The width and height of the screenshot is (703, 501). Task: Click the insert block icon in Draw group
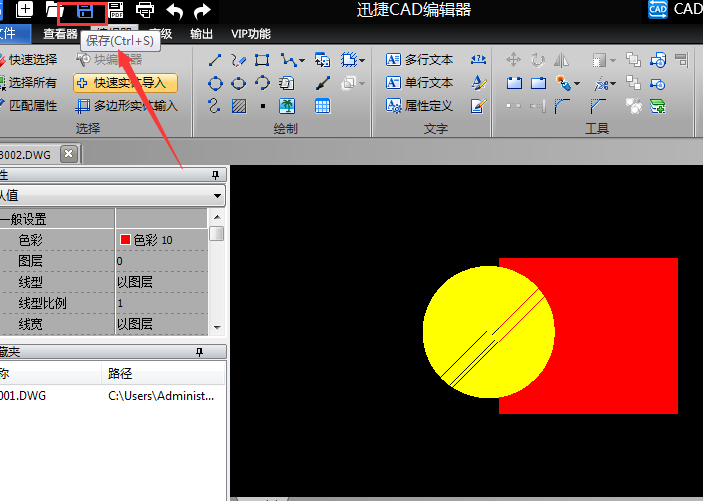coord(322,60)
